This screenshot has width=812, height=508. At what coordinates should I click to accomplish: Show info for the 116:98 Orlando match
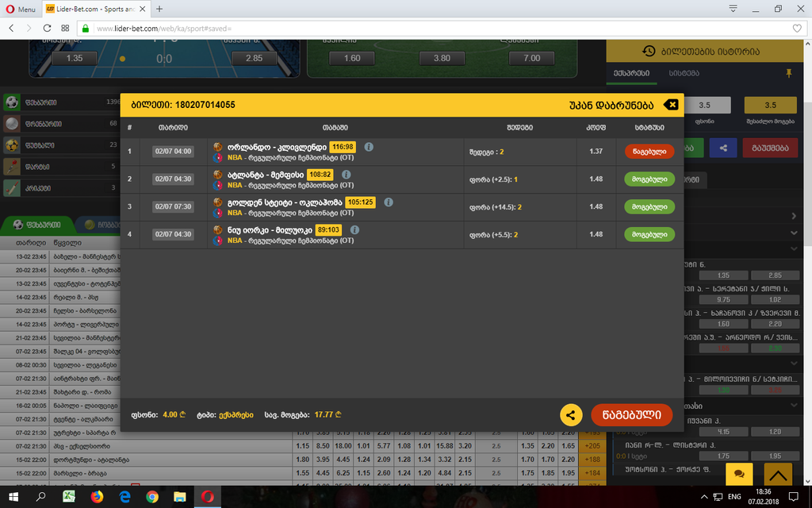coord(369,147)
